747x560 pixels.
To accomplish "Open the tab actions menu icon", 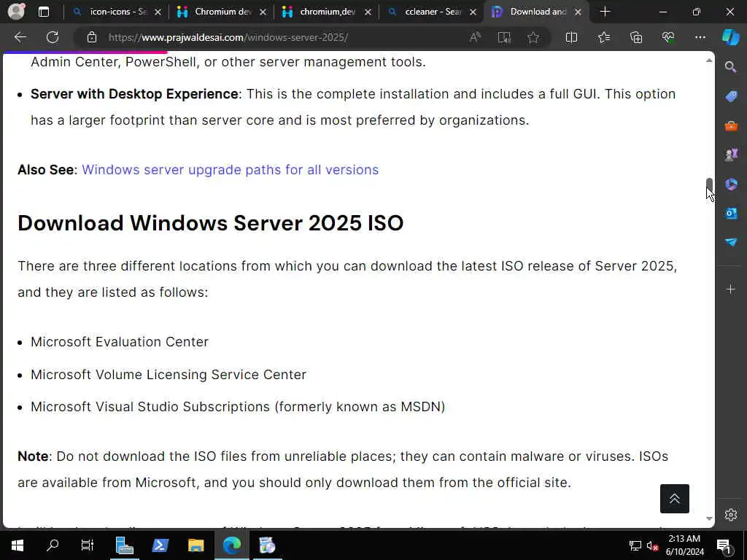I will click(x=43, y=12).
